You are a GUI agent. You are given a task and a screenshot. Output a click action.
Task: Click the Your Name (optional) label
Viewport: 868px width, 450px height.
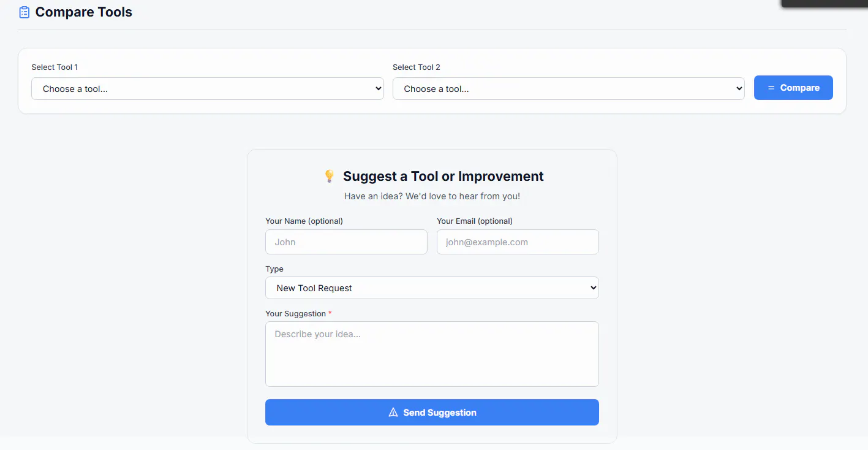(x=304, y=221)
